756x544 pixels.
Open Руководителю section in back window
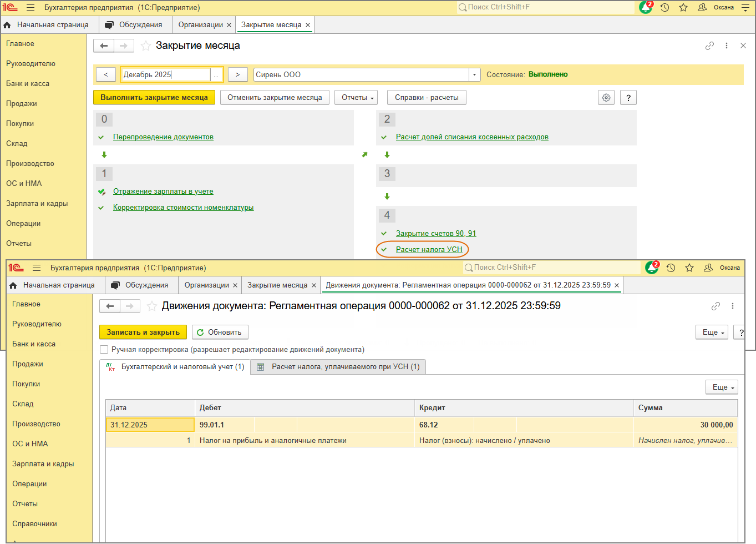coord(31,64)
